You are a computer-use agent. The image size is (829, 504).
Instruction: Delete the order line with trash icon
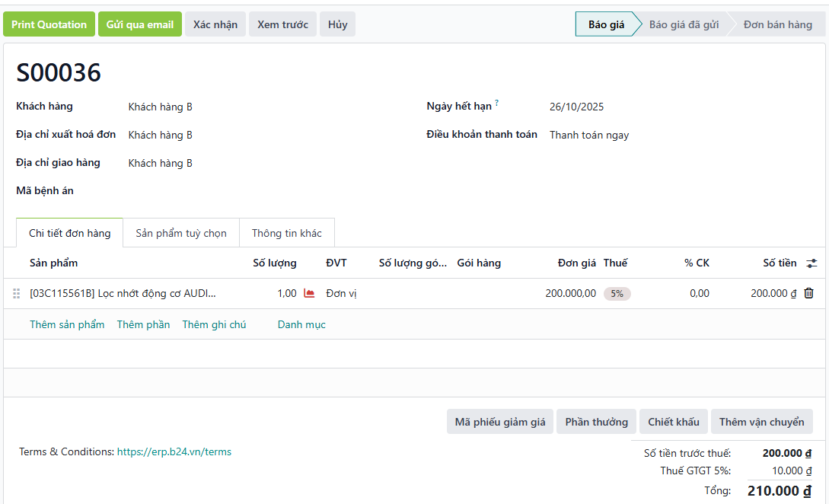pos(808,293)
